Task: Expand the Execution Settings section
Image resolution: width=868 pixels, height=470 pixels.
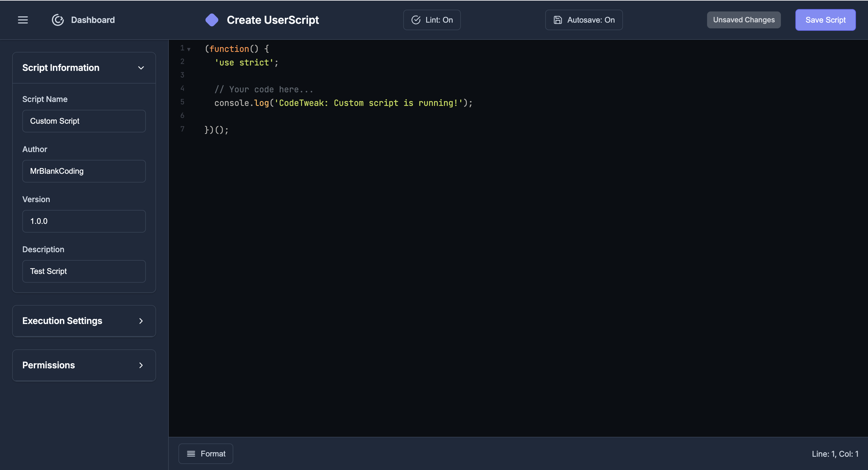Action: pos(84,321)
